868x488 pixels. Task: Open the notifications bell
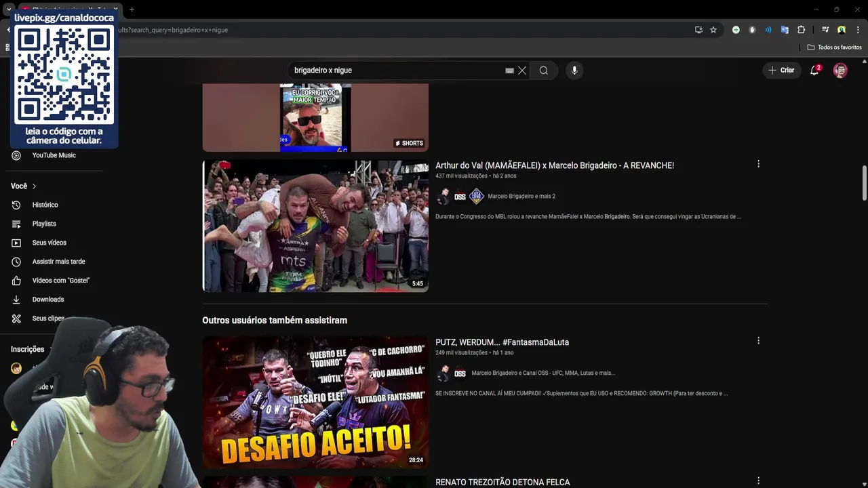814,70
